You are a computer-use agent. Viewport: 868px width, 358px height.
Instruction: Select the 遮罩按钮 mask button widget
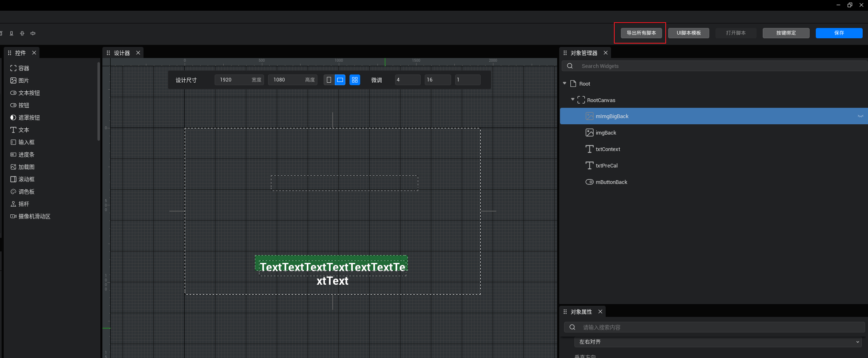point(25,118)
